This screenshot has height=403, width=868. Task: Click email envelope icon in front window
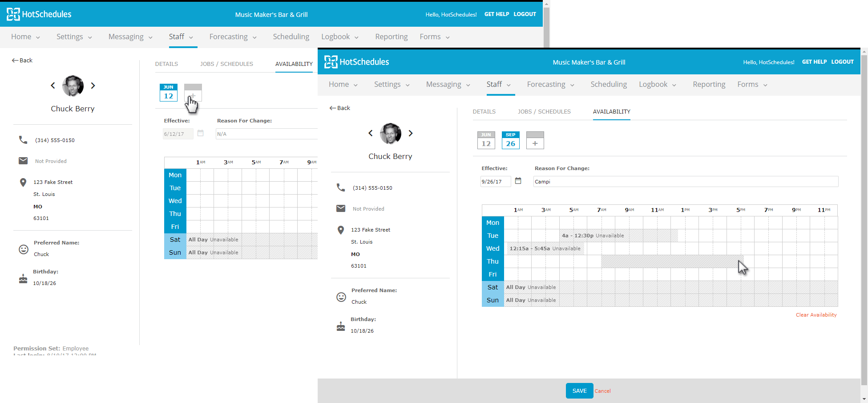[341, 208]
